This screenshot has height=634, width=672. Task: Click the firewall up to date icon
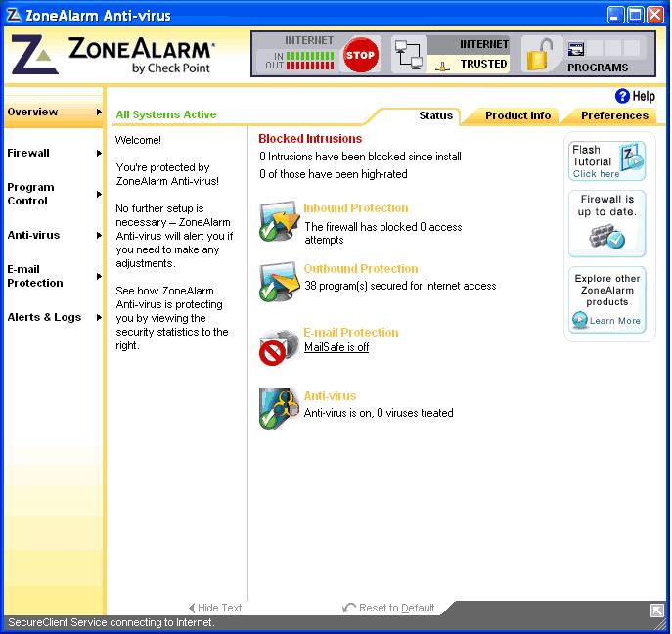click(x=606, y=237)
